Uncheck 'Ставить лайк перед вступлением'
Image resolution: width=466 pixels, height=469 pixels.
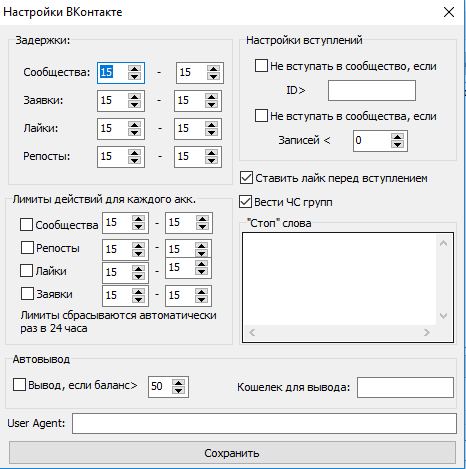tap(246, 178)
